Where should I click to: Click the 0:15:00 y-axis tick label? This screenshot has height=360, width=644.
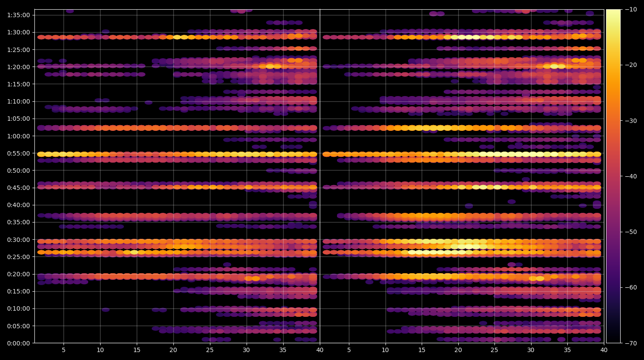(x=19, y=291)
